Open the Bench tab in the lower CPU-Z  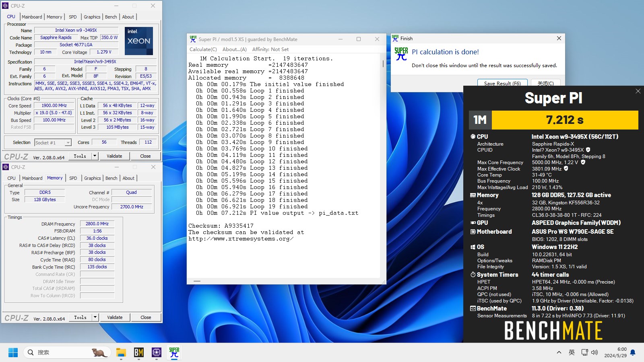point(111,178)
